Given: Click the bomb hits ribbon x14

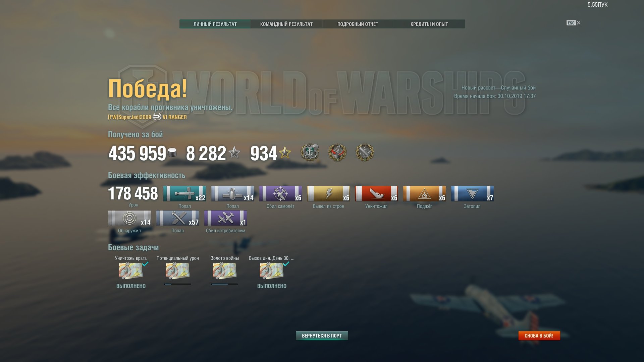Looking at the screenshot, I should click(x=232, y=193).
